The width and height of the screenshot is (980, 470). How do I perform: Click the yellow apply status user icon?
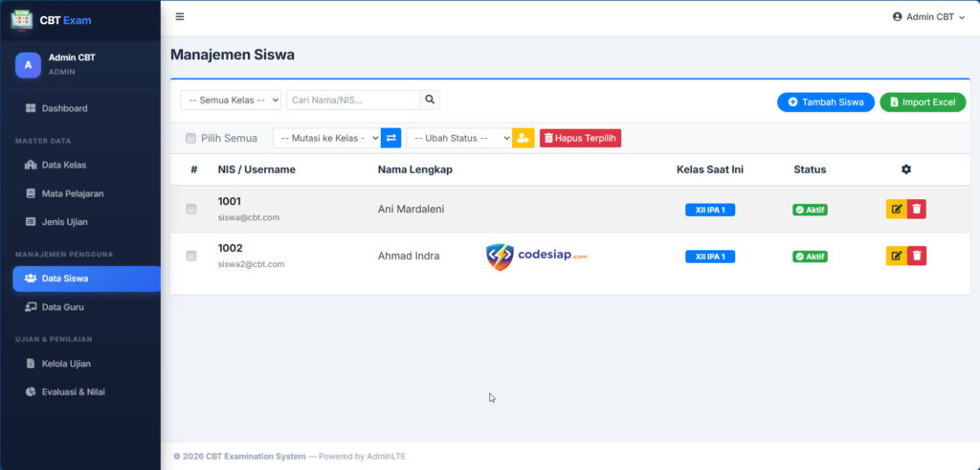point(523,138)
